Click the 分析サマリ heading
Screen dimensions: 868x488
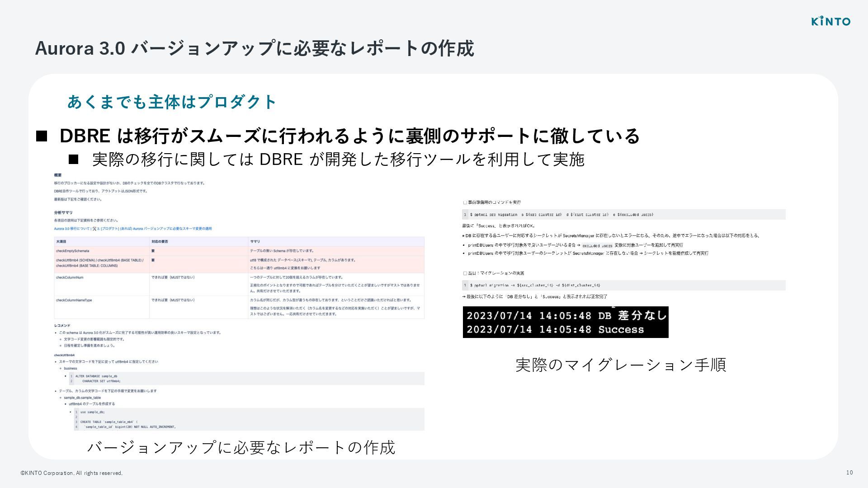63,212
